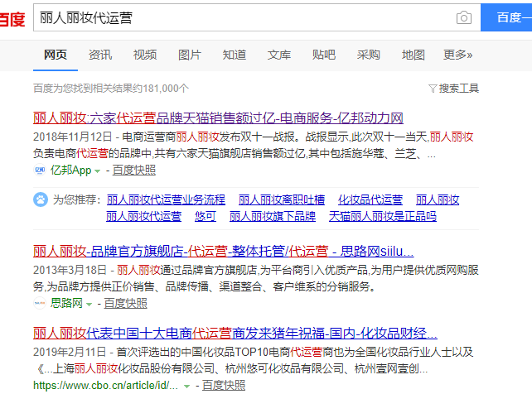
Task: Click recommended search 悠可
Action: tap(206, 216)
